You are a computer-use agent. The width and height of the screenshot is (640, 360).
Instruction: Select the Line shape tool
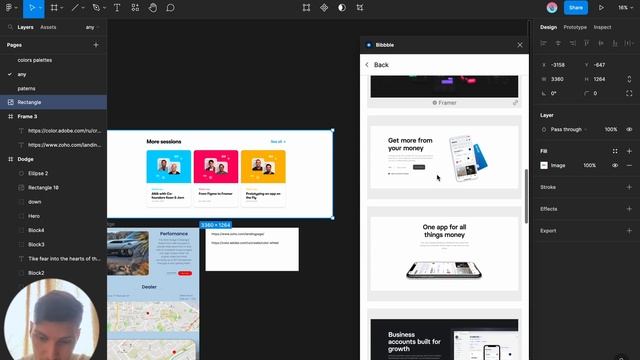(75, 8)
